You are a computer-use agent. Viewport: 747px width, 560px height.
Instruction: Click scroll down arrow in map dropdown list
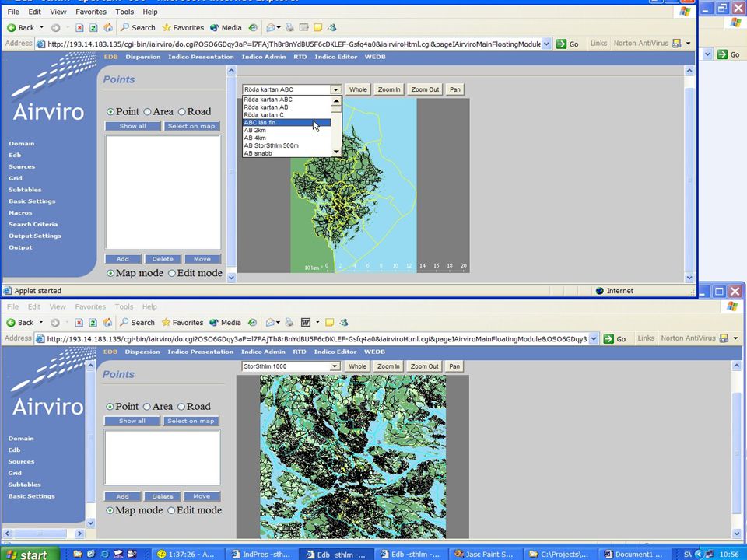[x=336, y=152]
